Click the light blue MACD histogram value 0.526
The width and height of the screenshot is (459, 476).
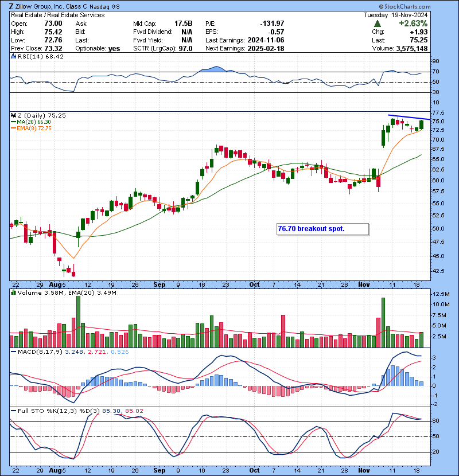(x=120, y=352)
